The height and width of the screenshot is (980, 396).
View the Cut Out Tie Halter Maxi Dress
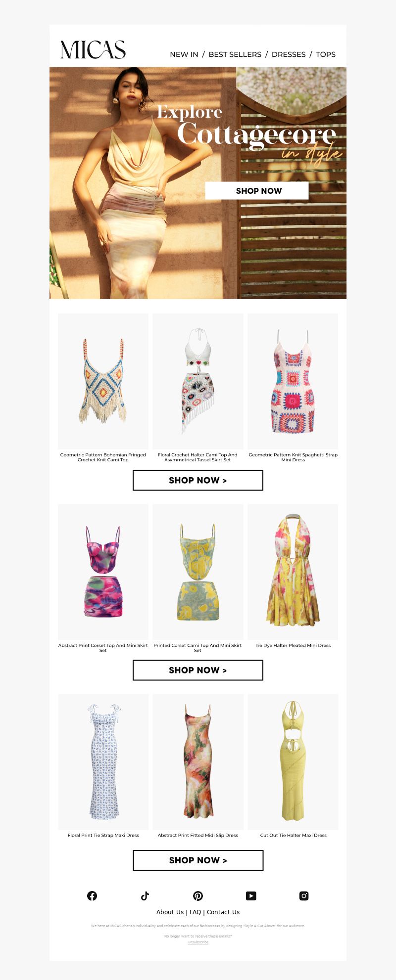click(x=293, y=761)
